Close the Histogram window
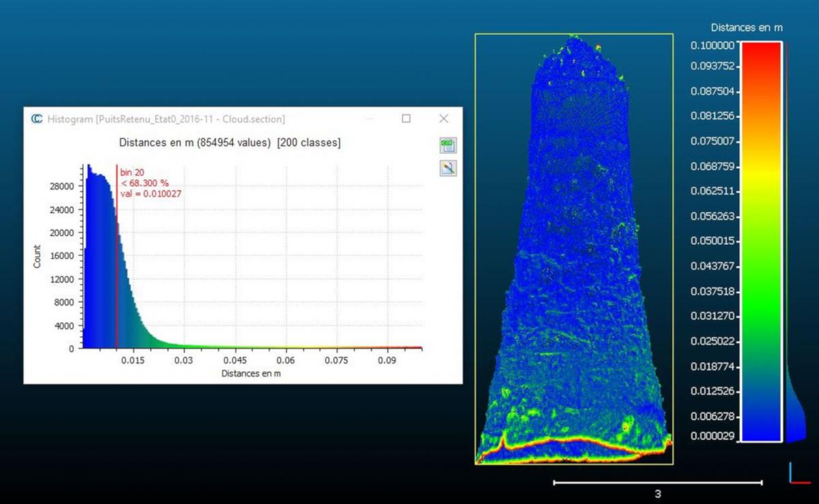Screen dimensions: 819x504 (x=444, y=119)
